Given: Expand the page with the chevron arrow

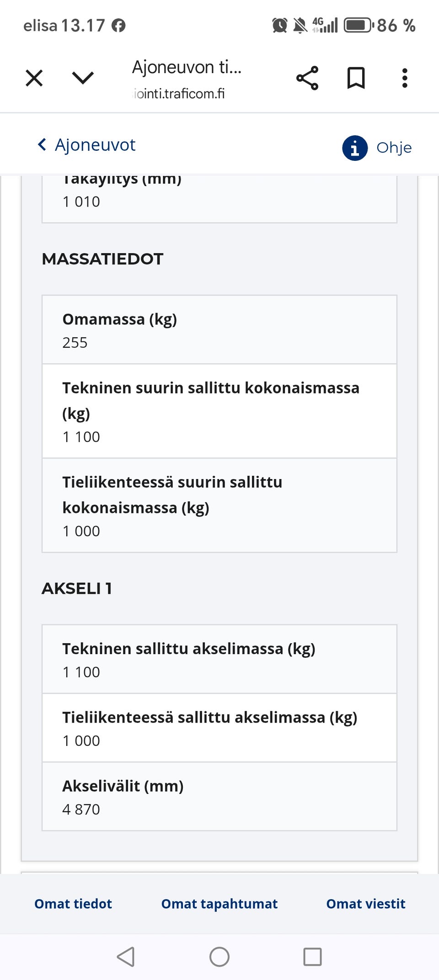Looking at the screenshot, I should [x=81, y=78].
